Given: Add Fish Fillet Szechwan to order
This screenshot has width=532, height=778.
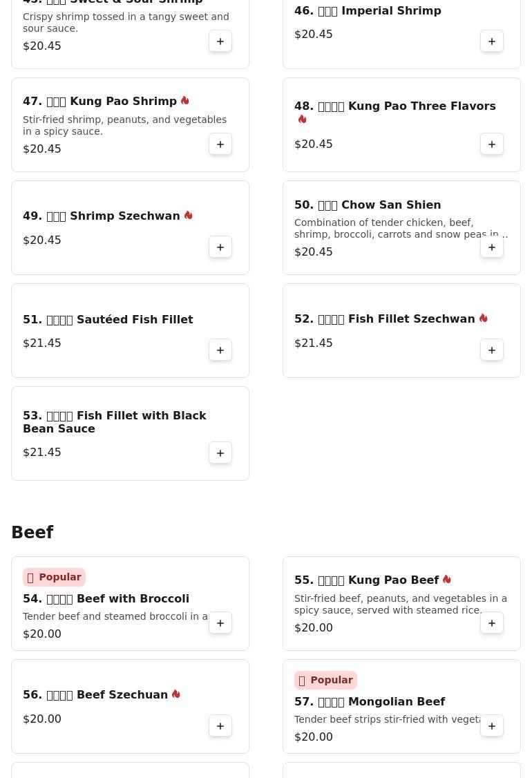Looking at the screenshot, I should [492, 350].
